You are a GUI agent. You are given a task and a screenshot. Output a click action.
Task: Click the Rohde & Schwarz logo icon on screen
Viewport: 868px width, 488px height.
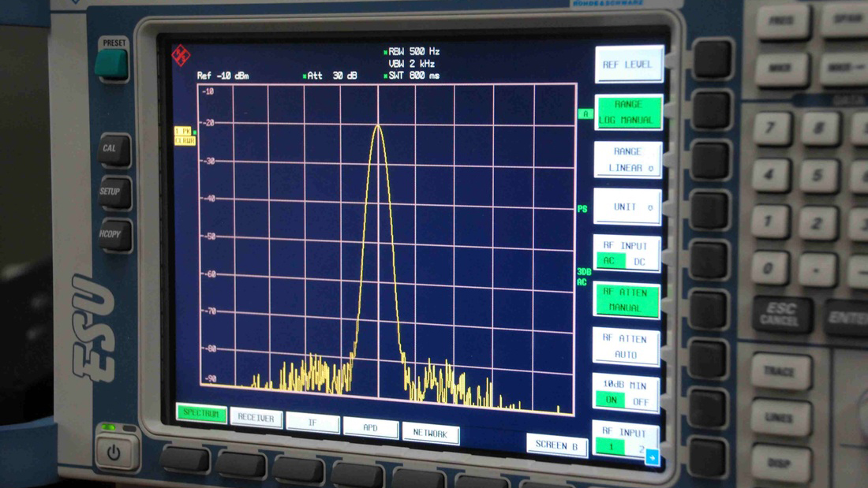point(181,55)
